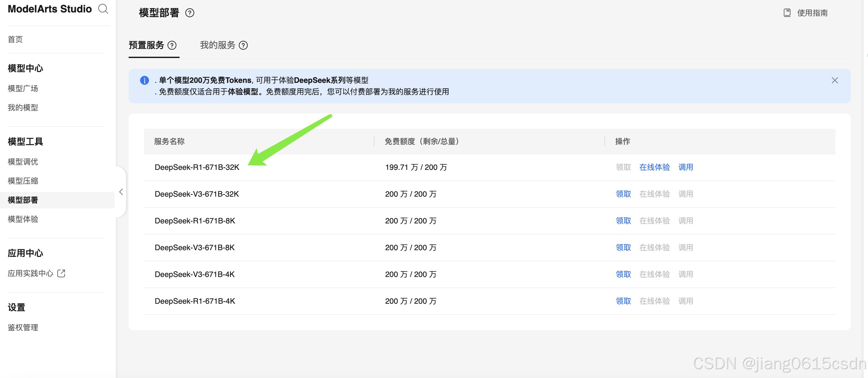Open 模型体验 sidebar item

point(23,219)
